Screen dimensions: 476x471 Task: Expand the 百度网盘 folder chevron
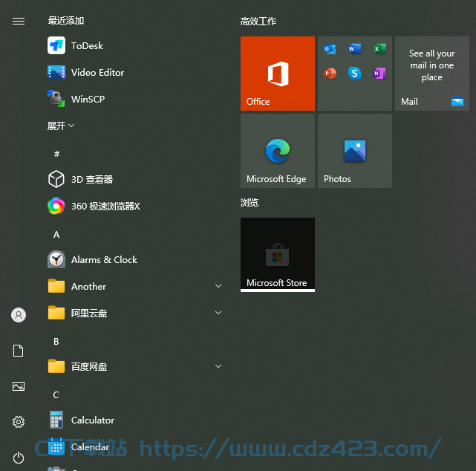click(218, 366)
